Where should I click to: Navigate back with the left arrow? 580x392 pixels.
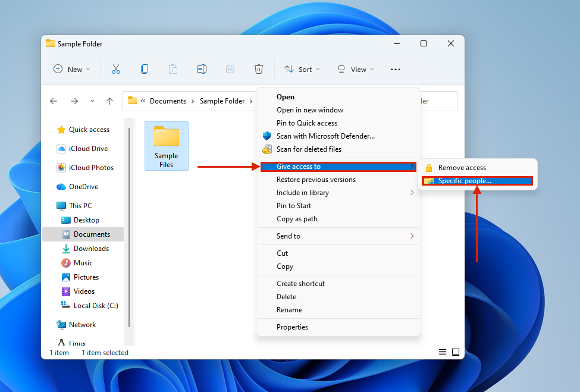tap(54, 101)
